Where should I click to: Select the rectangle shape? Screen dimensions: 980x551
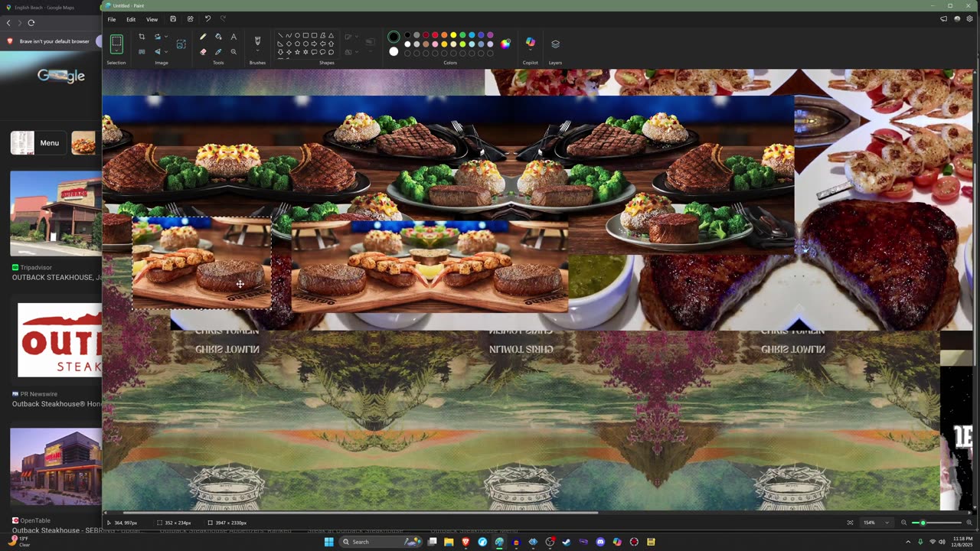pos(305,35)
